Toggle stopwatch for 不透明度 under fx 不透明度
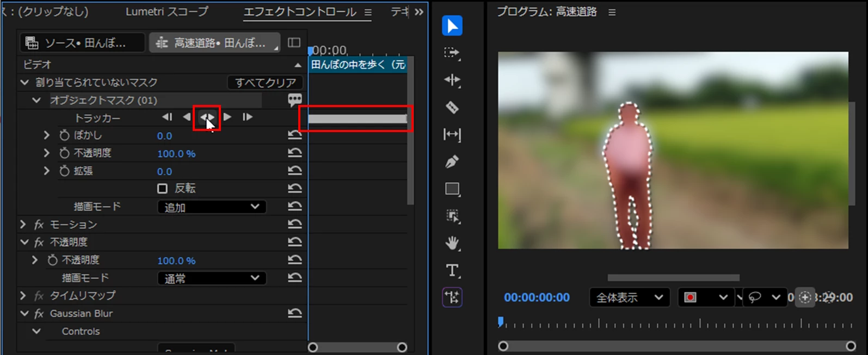The height and width of the screenshot is (355, 868). point(53,260)
